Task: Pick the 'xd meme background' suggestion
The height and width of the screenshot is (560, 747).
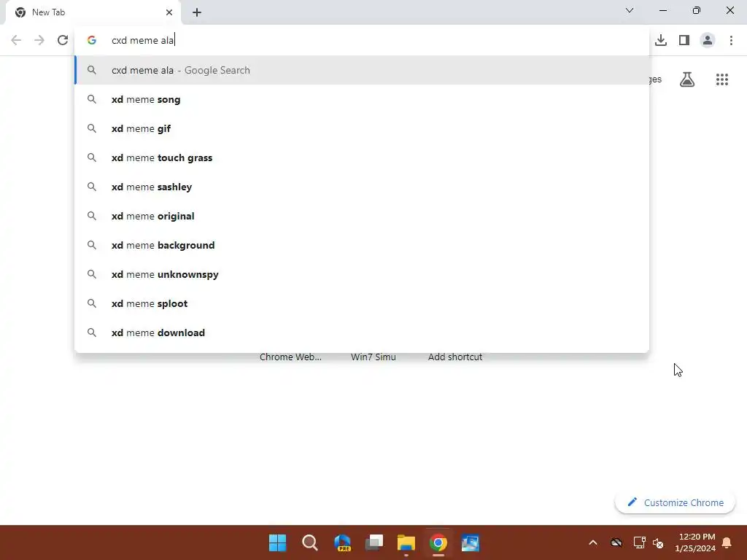Action: 362,245
